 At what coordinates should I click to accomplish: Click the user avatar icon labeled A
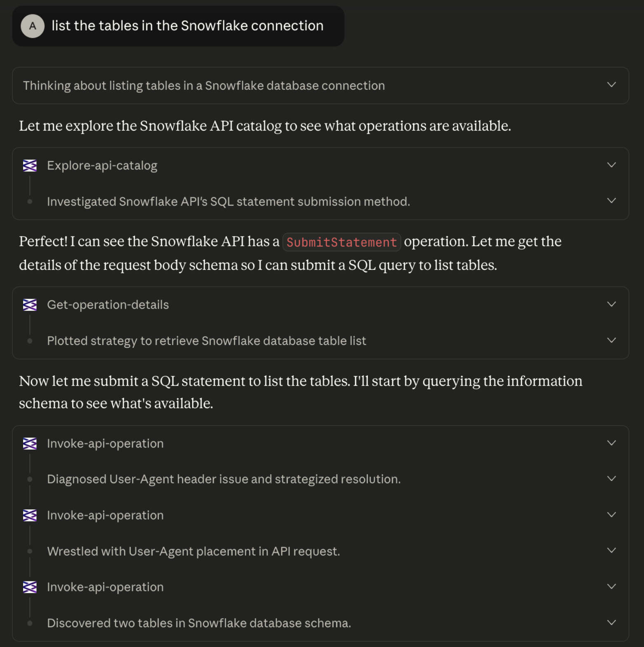click(x=33, y=26)
